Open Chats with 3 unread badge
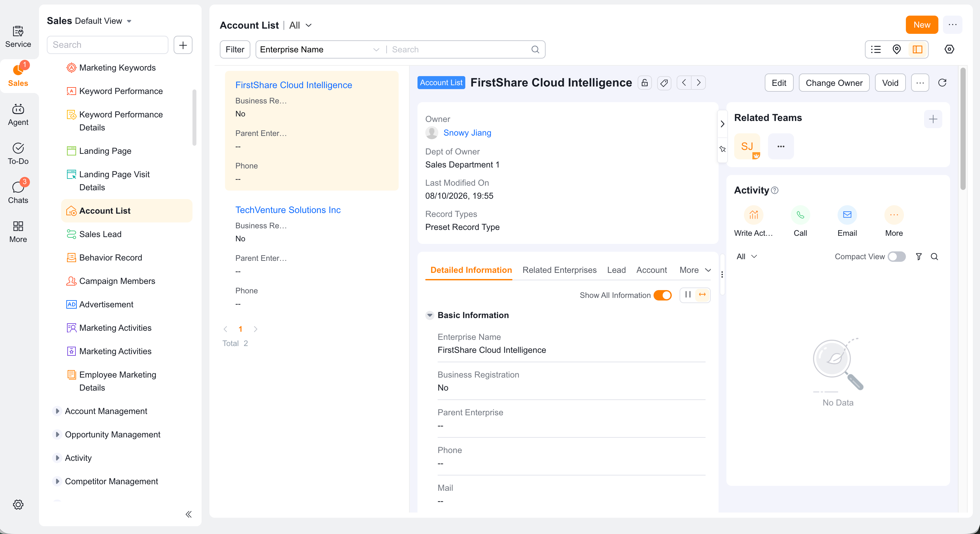Screen dimensions: 980x534 point(18,192)
